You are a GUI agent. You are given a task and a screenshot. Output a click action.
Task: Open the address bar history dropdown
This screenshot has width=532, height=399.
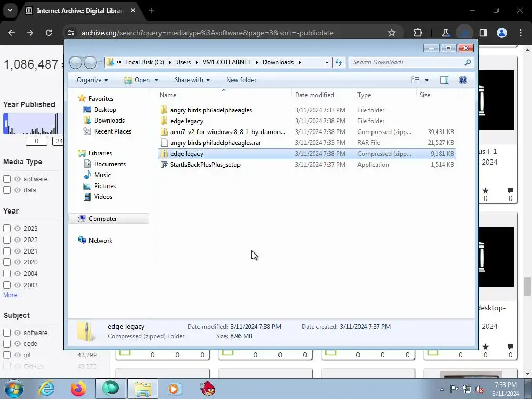(326, 63)
